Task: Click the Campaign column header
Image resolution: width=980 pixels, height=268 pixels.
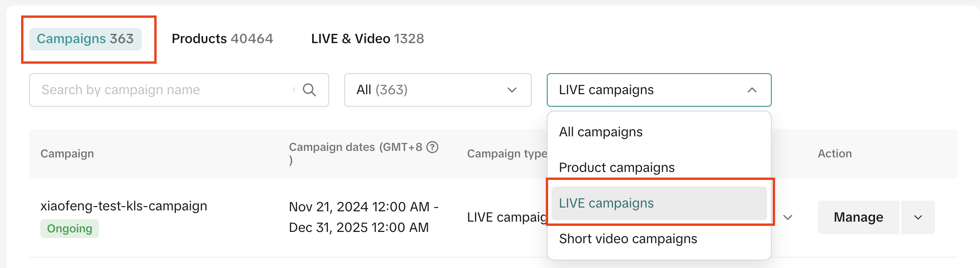Action: click(x=67, y=154)
